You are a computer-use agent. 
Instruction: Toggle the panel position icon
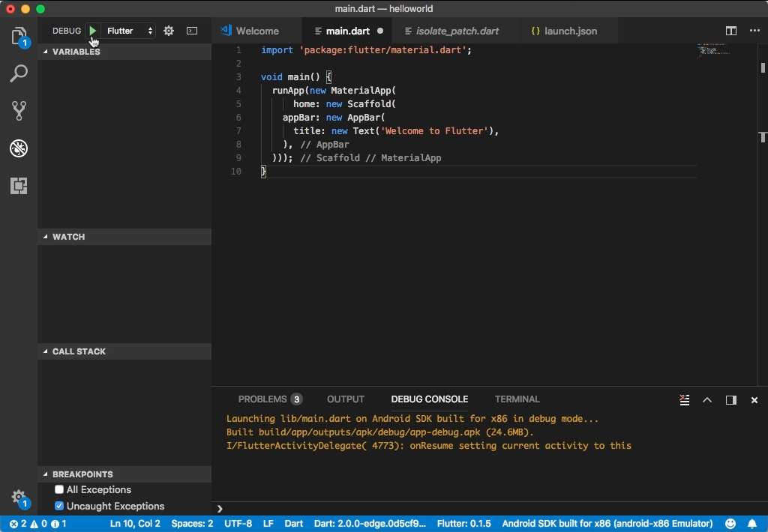click(x=730, y=400)
